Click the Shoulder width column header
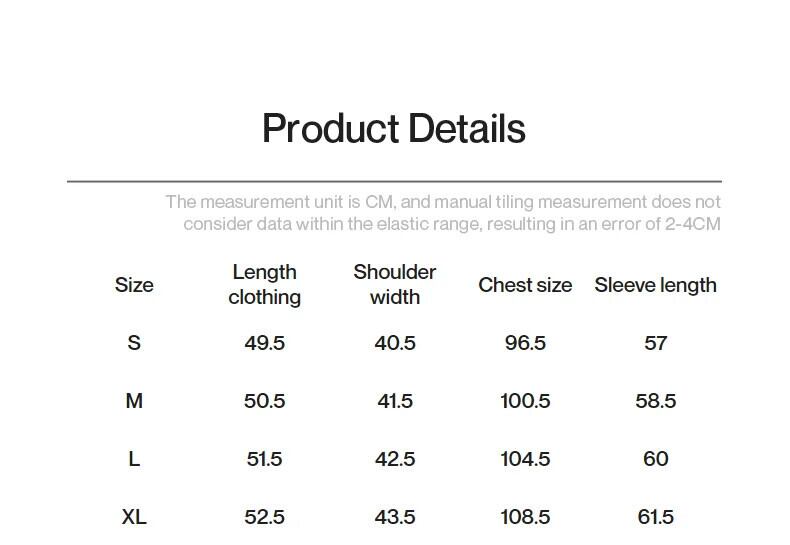Screen dimensions: 790x545 pos(395,285)
